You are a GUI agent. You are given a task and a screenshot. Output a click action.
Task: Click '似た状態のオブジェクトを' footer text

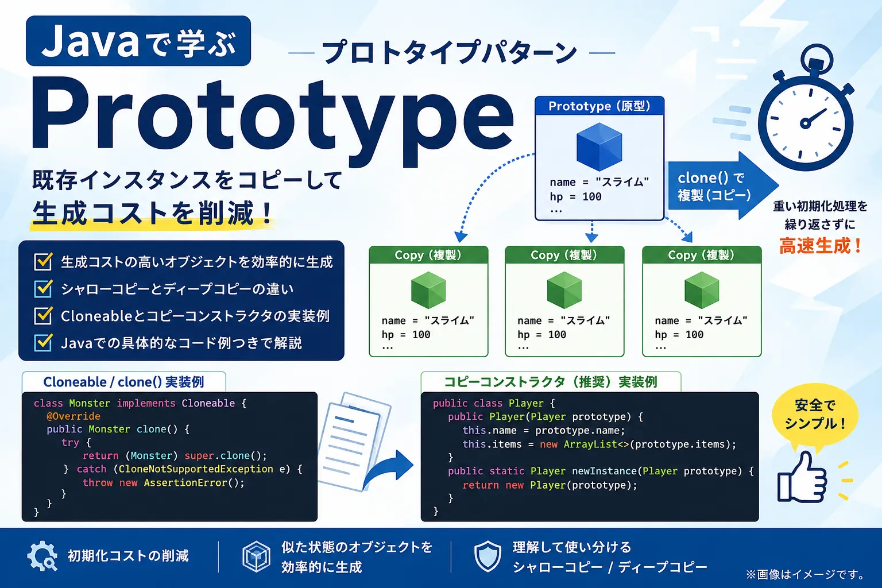click(x=357, y=547)
